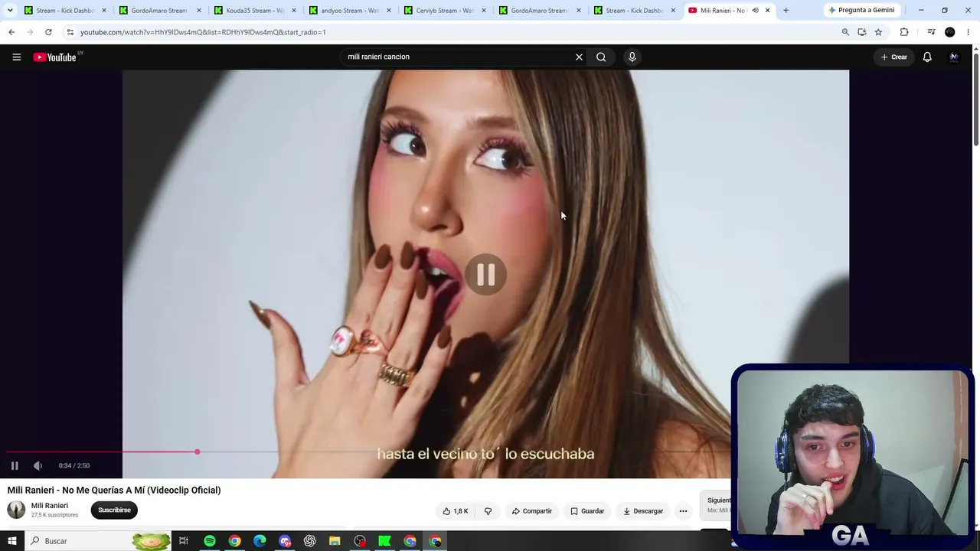Pause the video from the bottom control bar
This screenshot has height=551, width=980.
pos(15,465)
